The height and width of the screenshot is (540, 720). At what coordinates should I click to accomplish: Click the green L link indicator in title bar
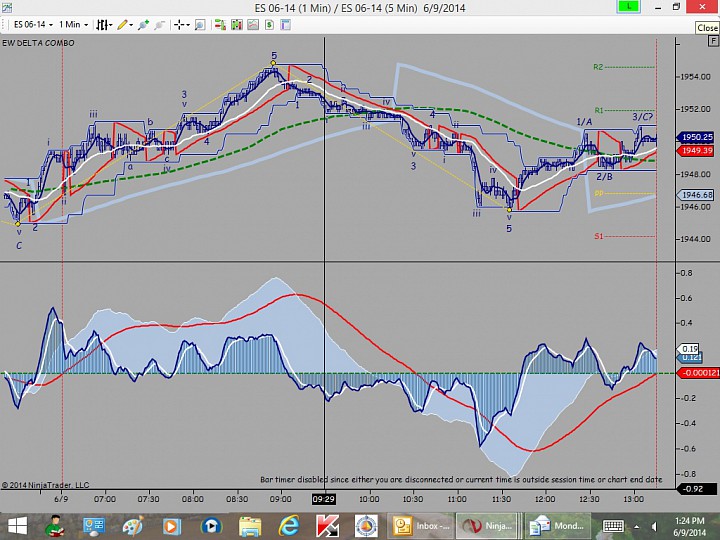click(x=628, y=6)
